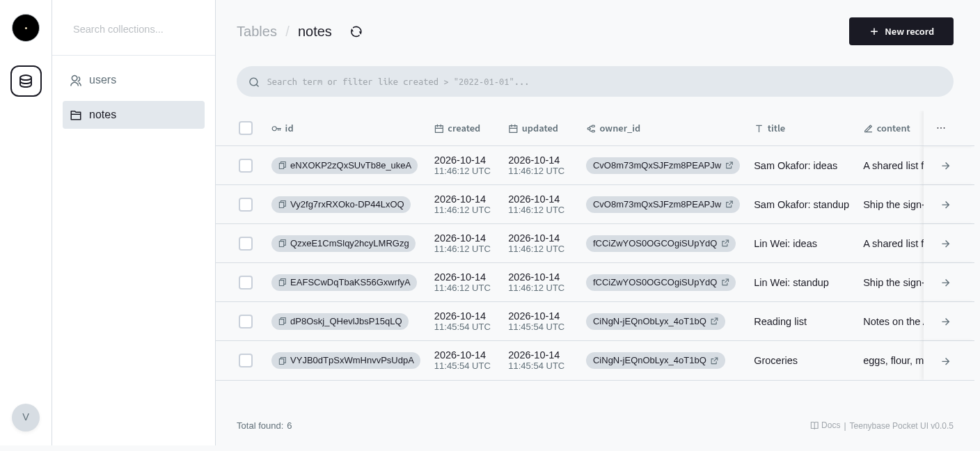This screenshot has height=451, width=980.
Task: Open the Reading list record arrow
Action: coord(946,322)
